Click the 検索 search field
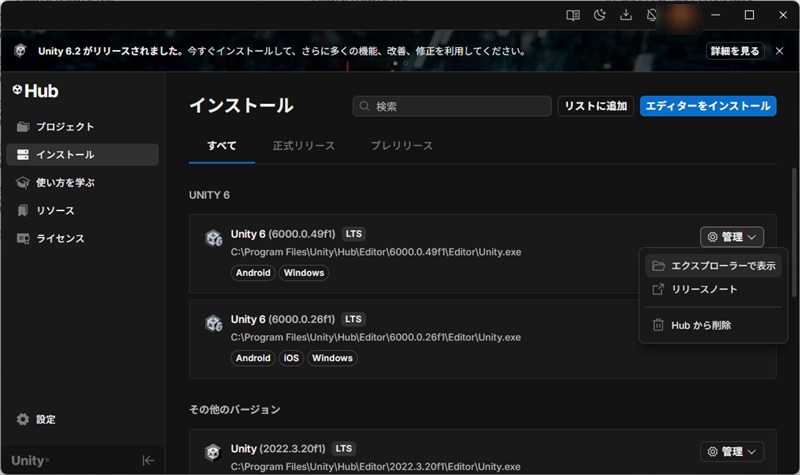Screen dimensions: 800x475 click(452, 106)
